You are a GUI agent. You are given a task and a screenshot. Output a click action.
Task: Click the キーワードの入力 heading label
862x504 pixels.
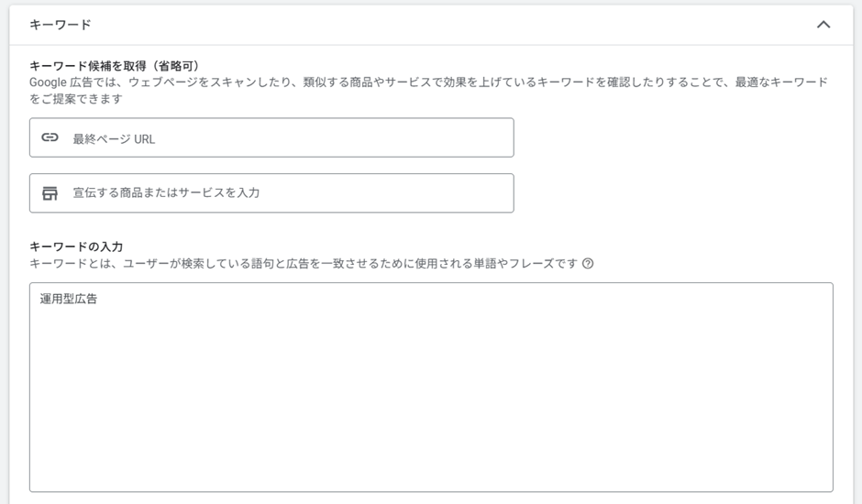point(76,247)
